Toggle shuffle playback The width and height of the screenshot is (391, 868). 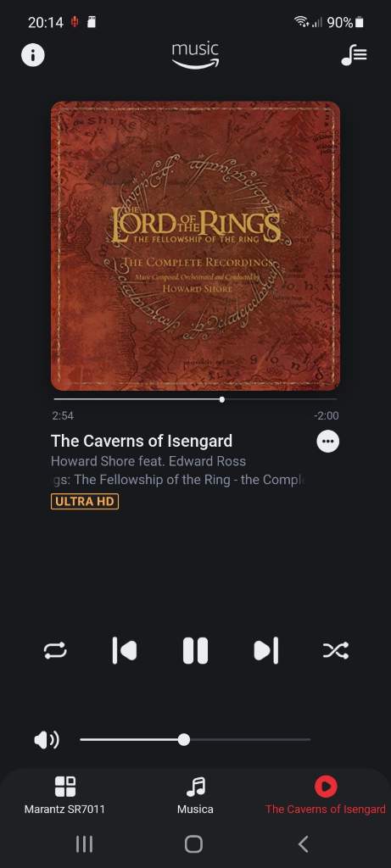click(336, 650)
